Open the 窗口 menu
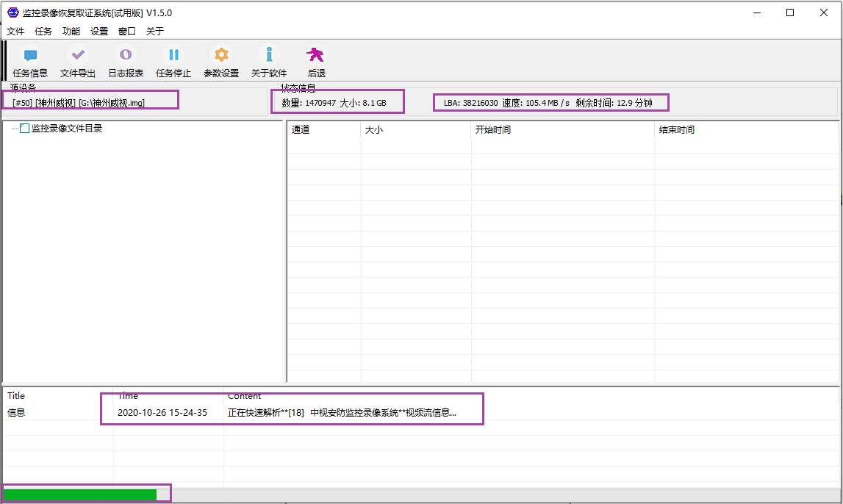 coord(127,32)
